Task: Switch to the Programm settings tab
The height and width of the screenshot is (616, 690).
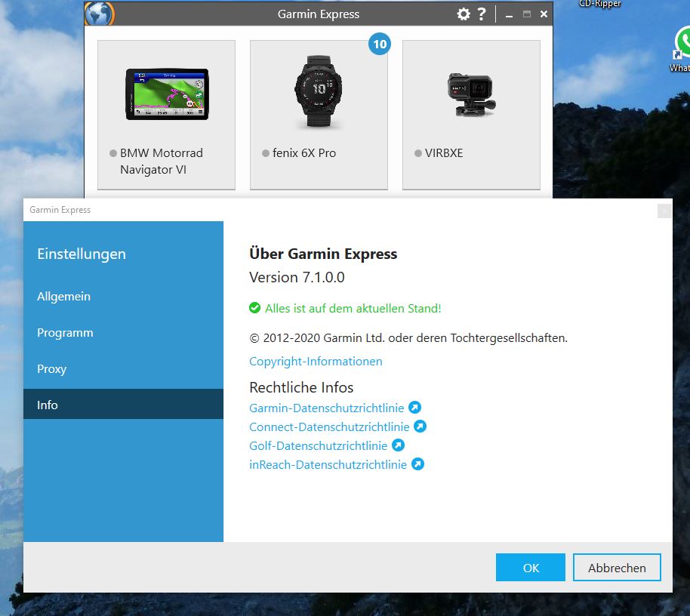Action: point(123,333)
